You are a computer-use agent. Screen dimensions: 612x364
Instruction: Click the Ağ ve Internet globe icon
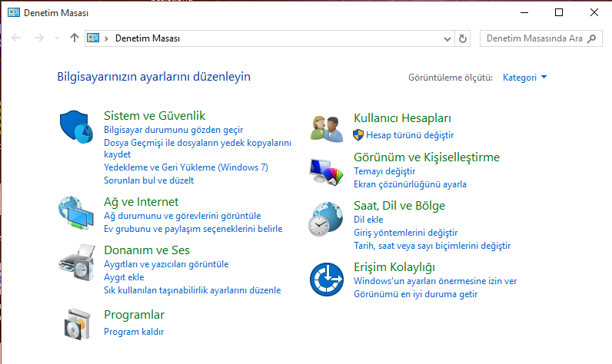point(77,213)
